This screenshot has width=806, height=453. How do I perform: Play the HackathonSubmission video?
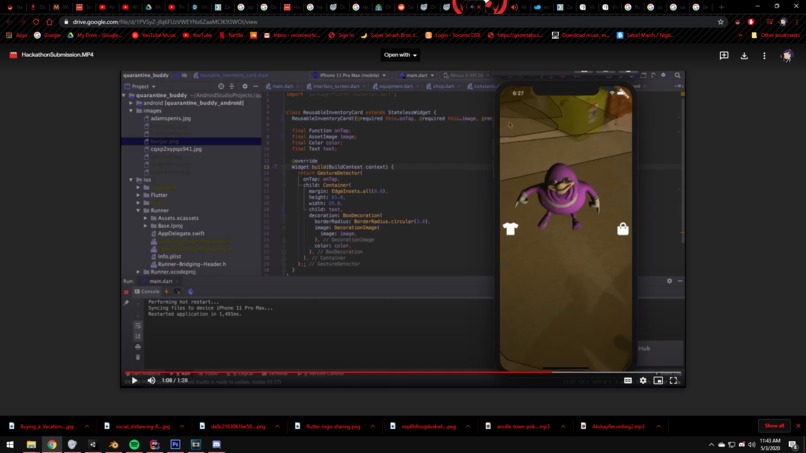[x=135, y=380]
